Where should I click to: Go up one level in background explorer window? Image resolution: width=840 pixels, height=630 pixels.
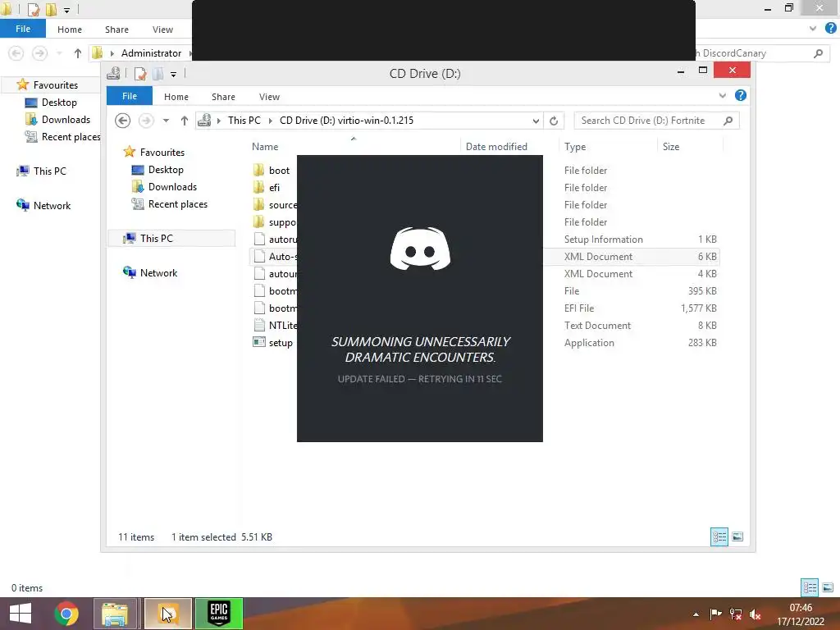(78, 53)
